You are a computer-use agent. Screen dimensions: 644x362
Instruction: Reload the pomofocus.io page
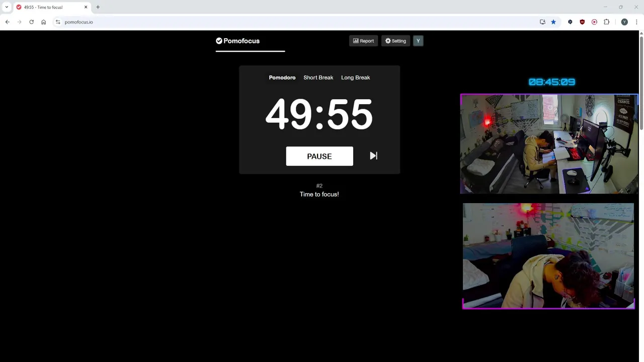pos(31,22)
